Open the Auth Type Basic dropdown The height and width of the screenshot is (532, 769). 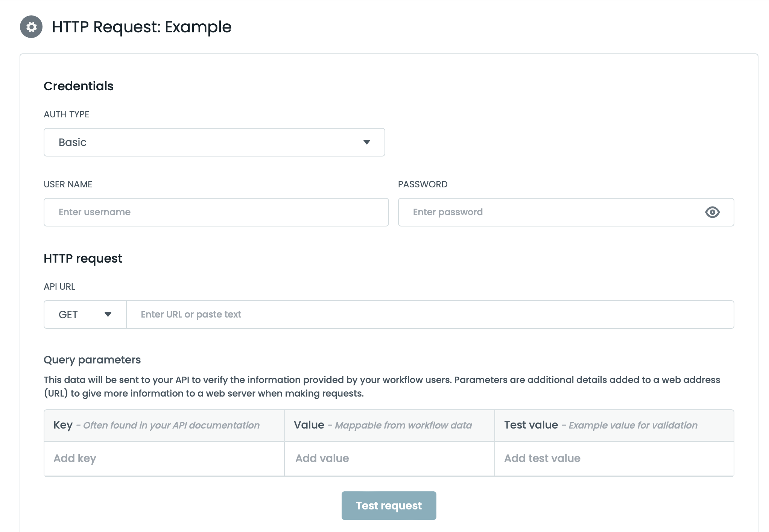[x=214, y=142]
